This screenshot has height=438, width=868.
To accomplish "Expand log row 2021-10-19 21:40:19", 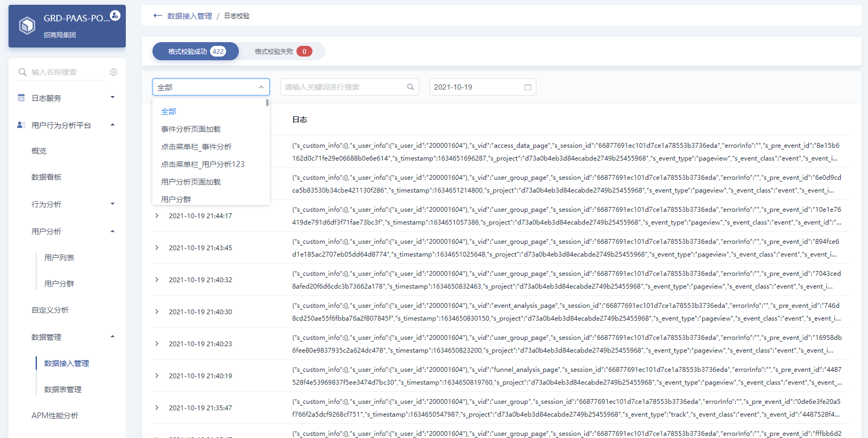I will [x=157, y=376].
